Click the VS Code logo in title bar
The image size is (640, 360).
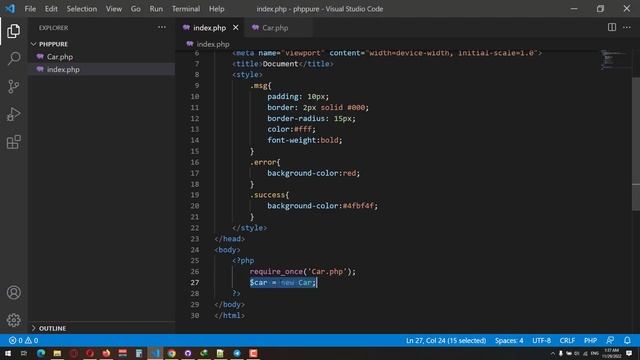click(10, 9)
